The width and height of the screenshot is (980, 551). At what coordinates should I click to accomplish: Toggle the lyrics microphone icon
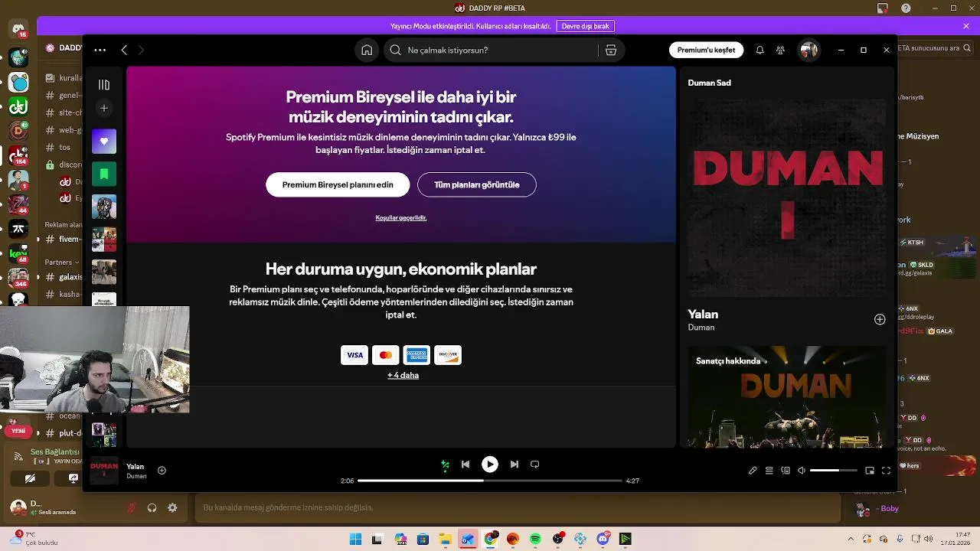(753, 471)
